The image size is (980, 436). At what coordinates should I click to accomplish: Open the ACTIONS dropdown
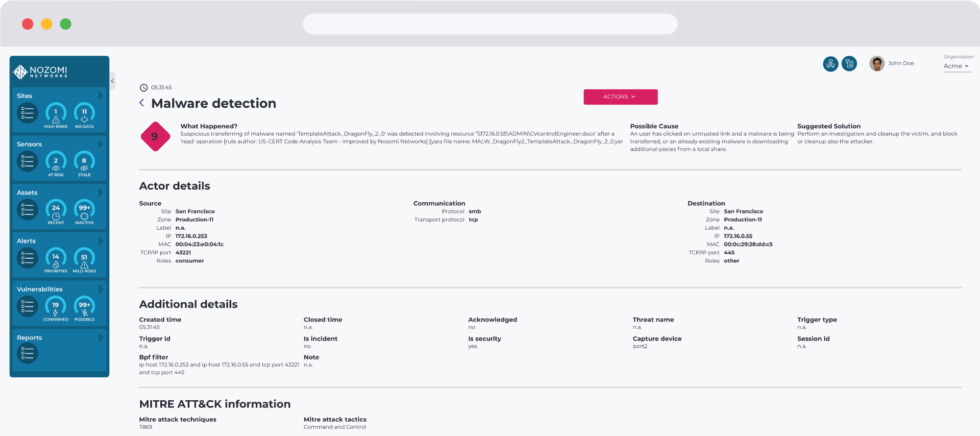(620, 97)
